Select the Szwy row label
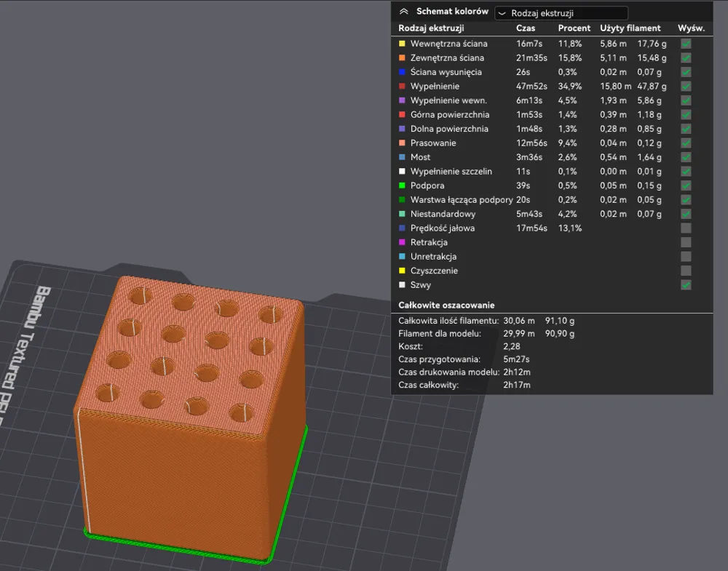728x571 pixels. click(x=421, y=285)
